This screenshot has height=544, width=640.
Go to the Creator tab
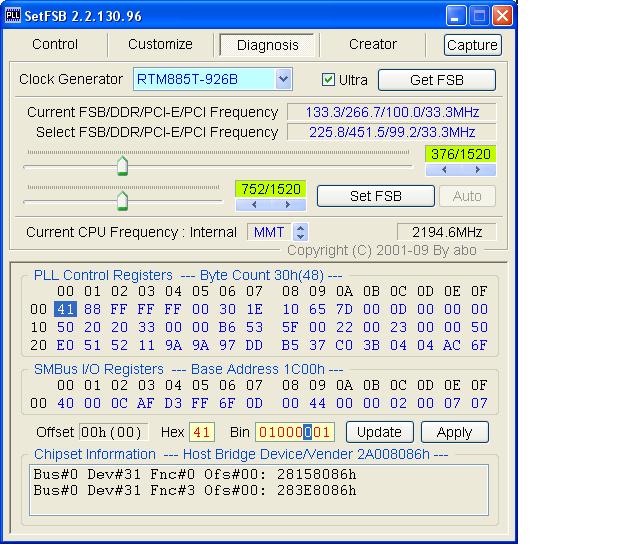pyautogui.click(x=373, y=44)
